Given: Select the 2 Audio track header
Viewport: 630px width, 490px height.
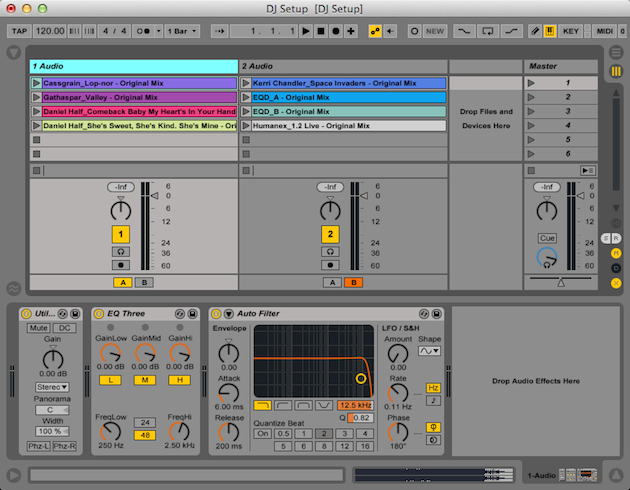Looking at the screenshot, I should (x=343, y=66).
